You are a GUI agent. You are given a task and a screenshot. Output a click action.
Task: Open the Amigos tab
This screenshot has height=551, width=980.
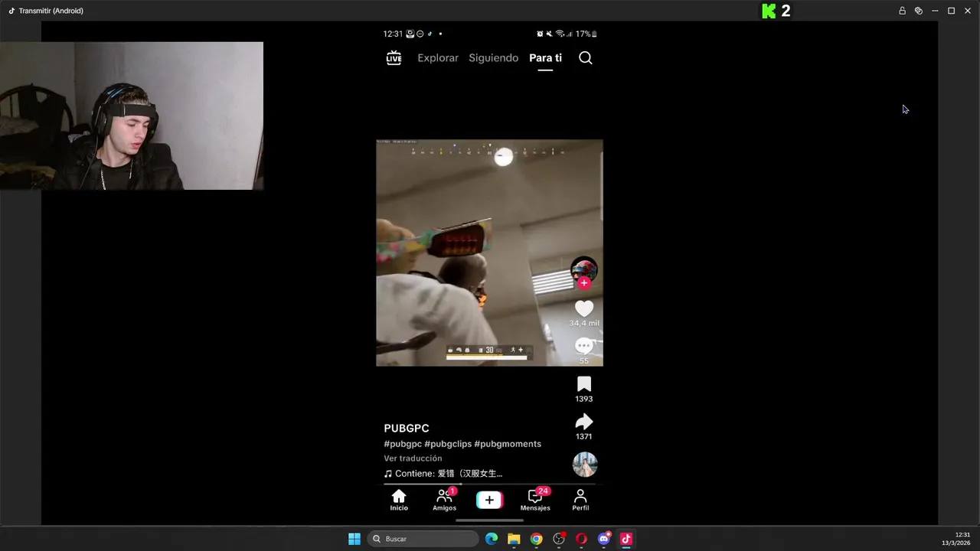point(444,500)
